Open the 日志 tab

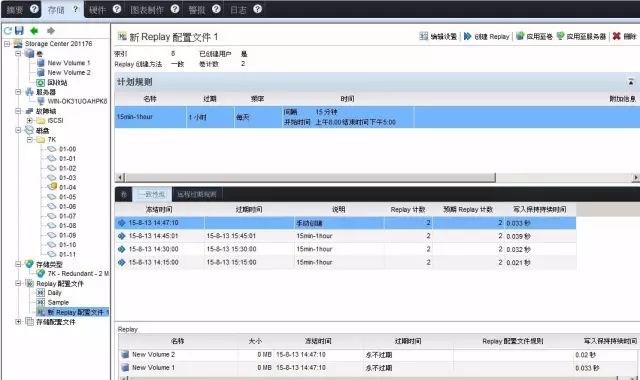pos(238,10)
